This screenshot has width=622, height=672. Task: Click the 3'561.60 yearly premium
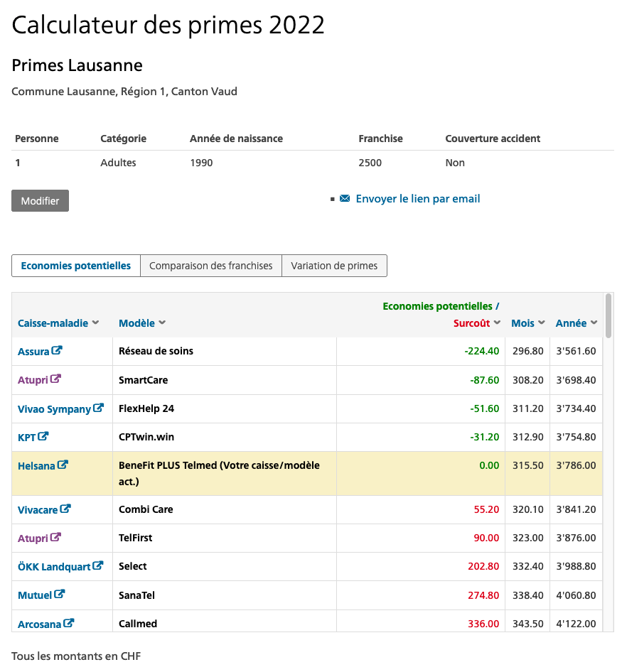576,351
